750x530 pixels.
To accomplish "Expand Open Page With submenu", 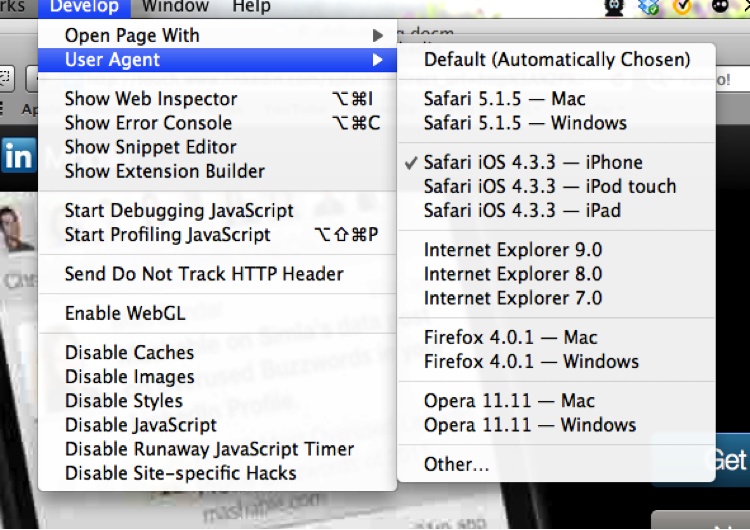I will [x=217, y=35].
